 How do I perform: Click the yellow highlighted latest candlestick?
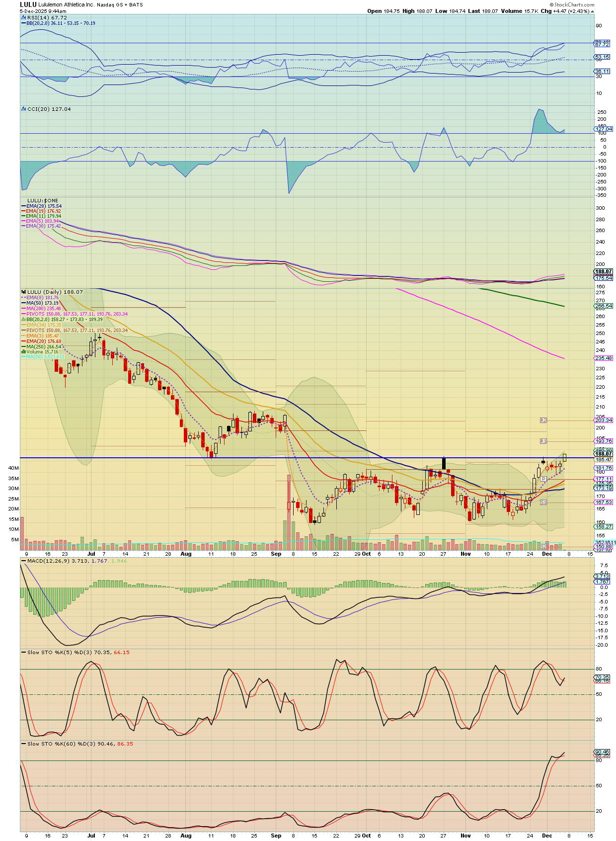564,457
